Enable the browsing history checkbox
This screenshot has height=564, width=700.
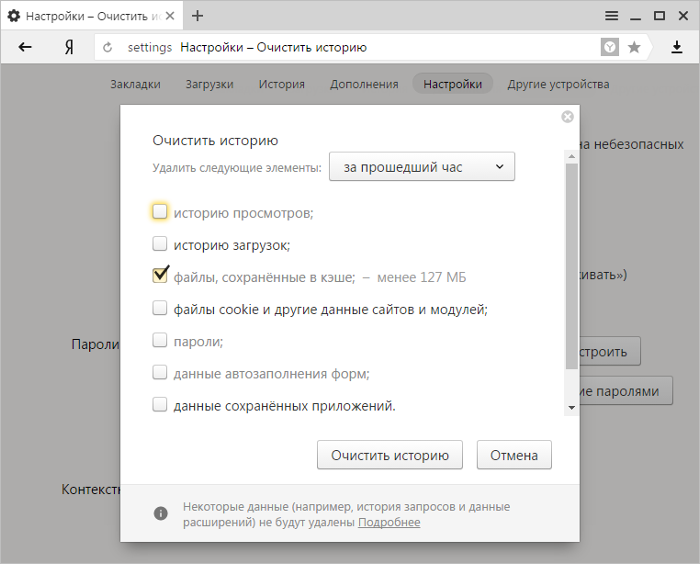(x=160, y=212)
